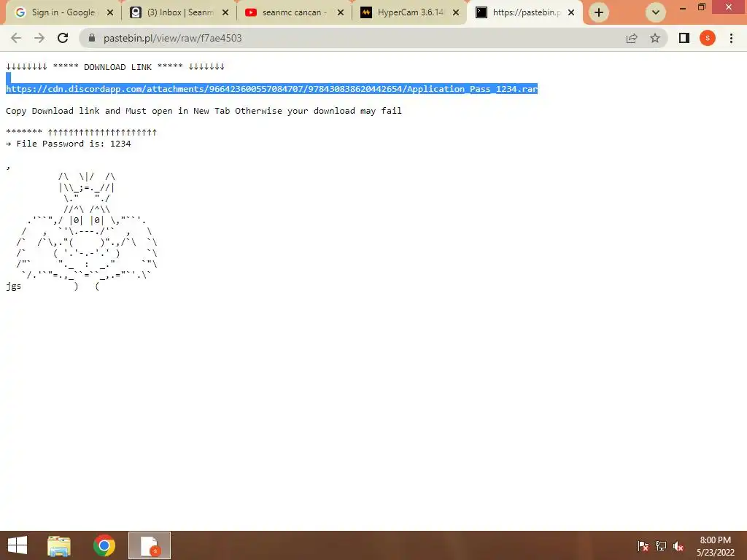Screen dimensions: 747x560
Task: Switch to the Sign in - Google tab
Action: (x=62, y=12)
